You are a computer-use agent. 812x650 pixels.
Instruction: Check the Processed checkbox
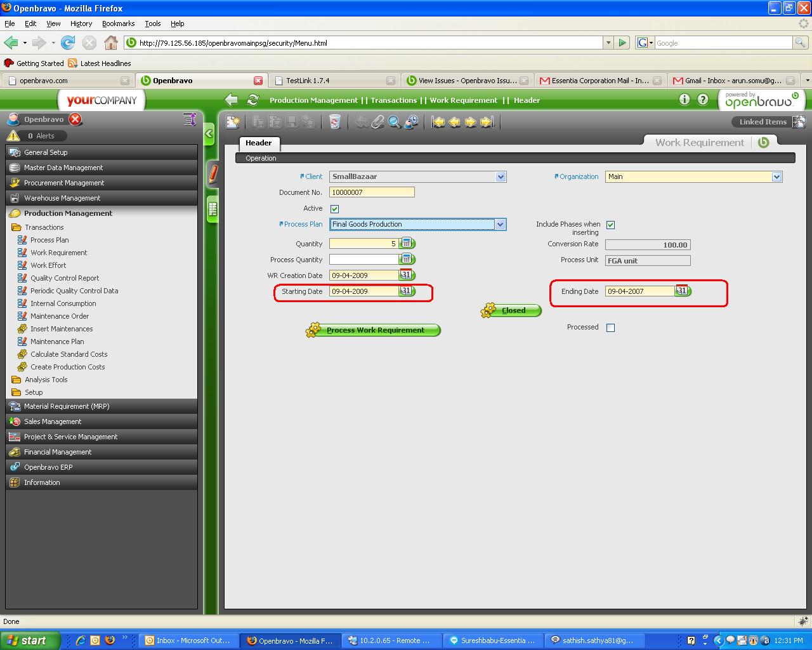tap(610, 328)
